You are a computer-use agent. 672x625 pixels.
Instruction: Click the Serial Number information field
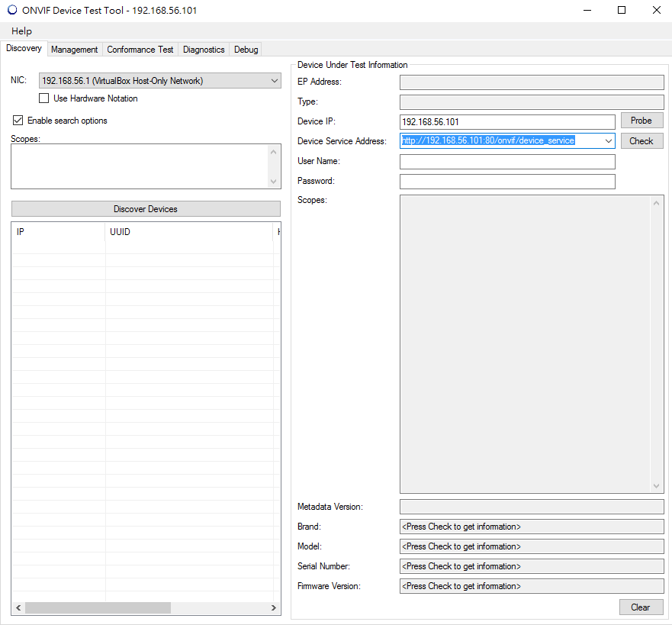point(532,566)
